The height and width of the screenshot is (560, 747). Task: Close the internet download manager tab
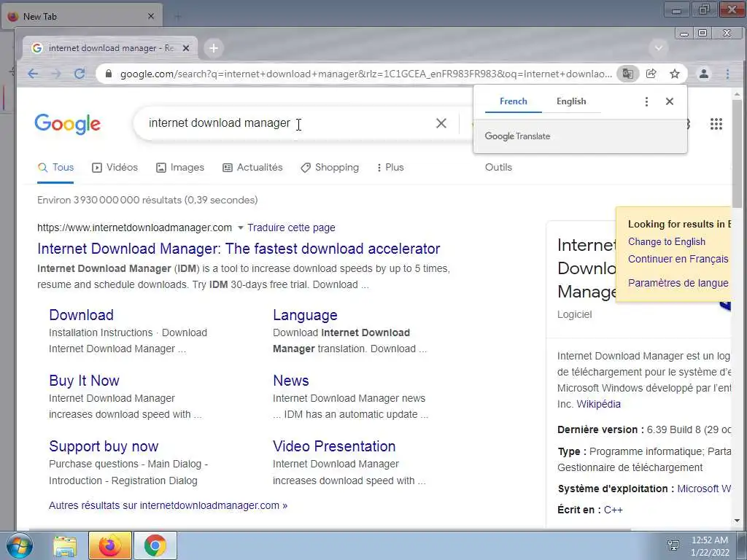[x=186, y=48]
